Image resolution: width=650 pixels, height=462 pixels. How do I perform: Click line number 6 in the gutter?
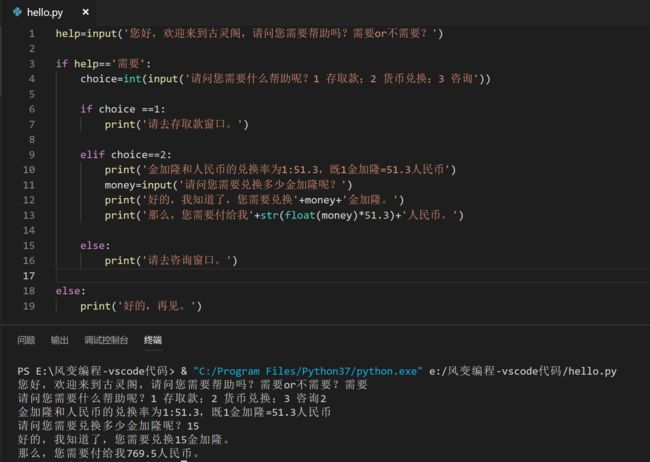32,109
